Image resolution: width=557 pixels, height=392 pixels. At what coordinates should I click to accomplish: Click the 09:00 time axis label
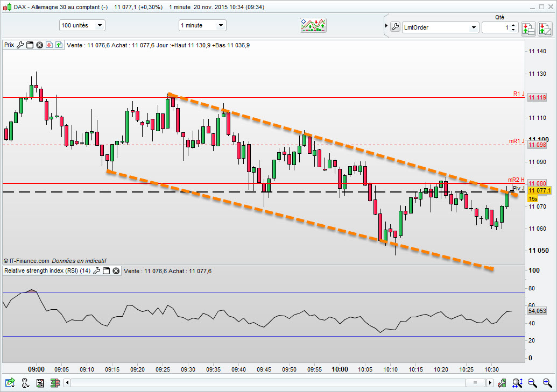click(x=36, y=369)
